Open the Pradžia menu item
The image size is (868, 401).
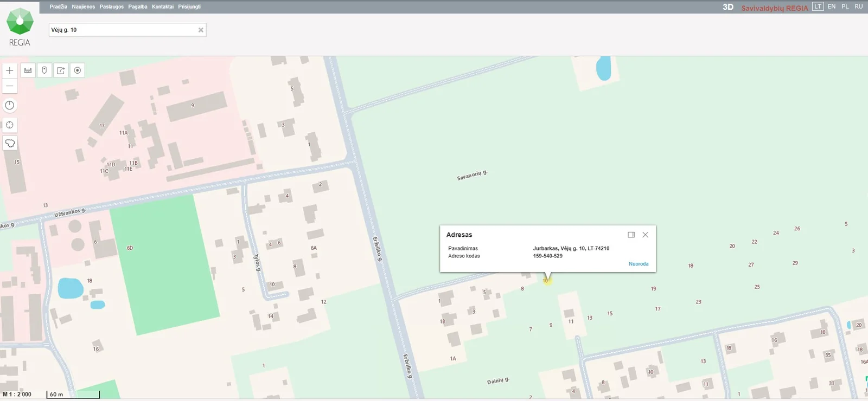[58, 7]
